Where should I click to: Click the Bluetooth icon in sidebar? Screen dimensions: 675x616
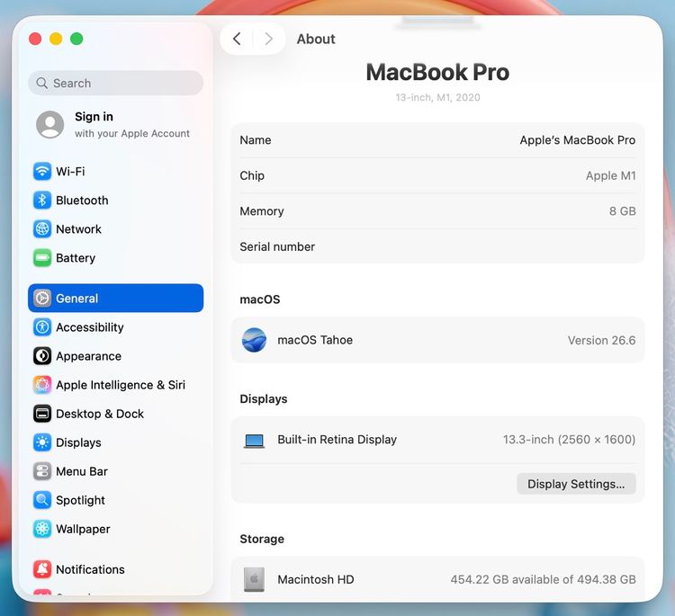pyautogui.click(x=42, y=200)
